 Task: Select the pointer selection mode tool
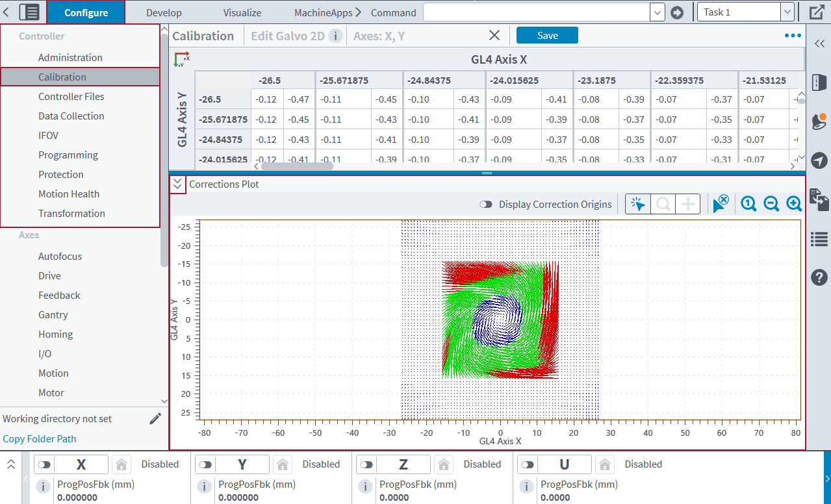point(638,204)
